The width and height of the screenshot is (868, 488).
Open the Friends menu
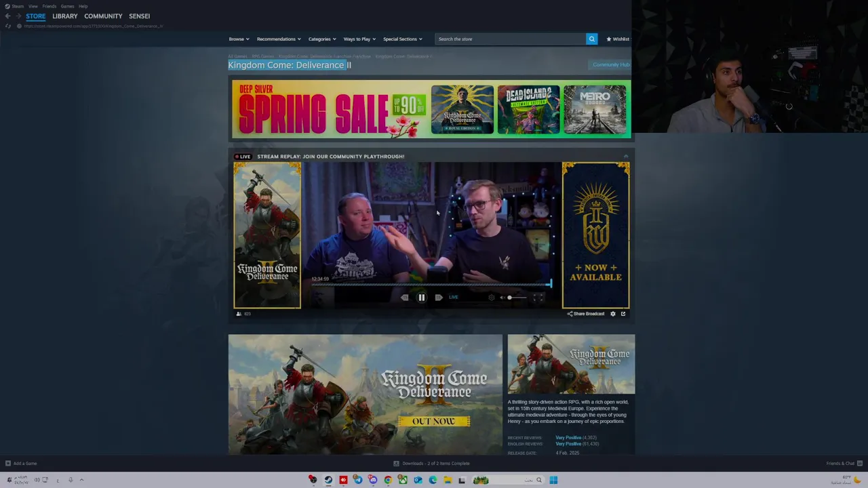pos(49,6)
